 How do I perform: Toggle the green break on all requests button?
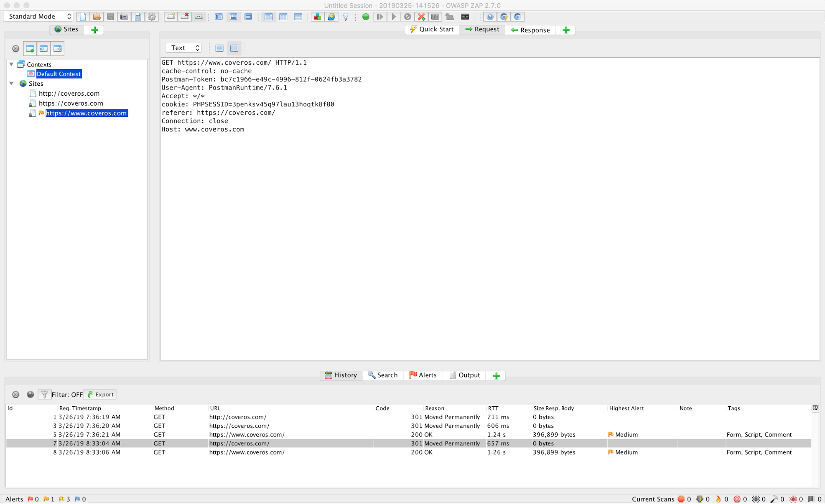pyautogui.click(x=366, y=16)
